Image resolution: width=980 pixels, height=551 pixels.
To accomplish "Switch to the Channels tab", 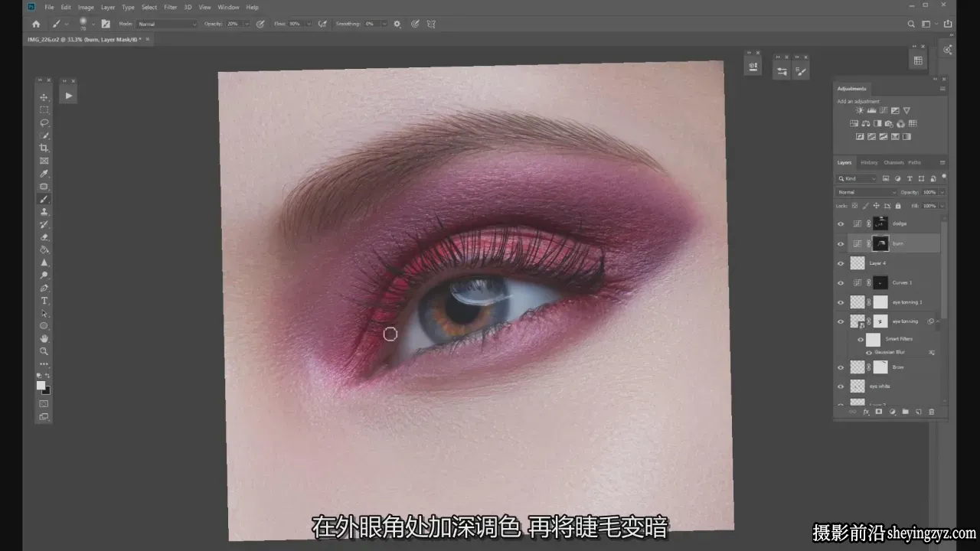I will [x=893, y=162].
